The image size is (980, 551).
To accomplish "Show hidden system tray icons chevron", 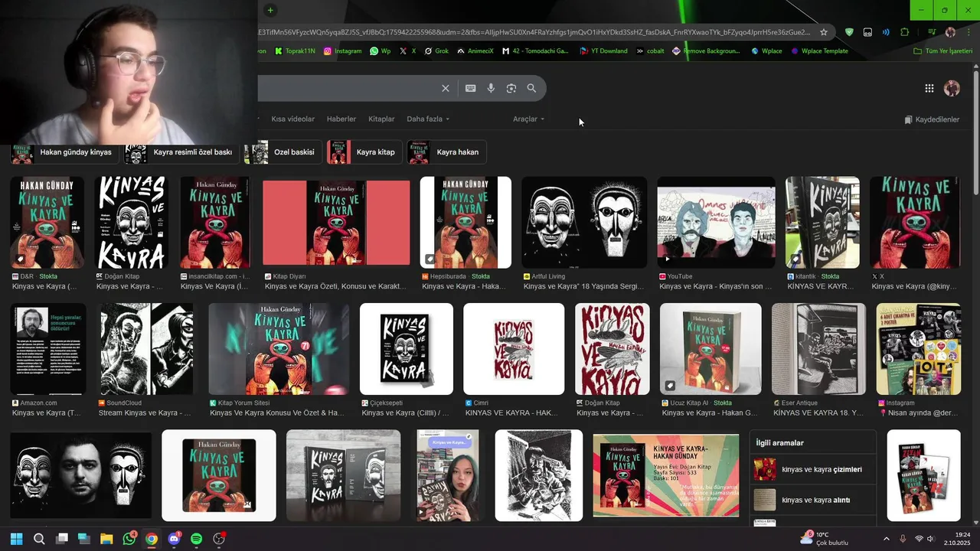I will (x=887, y=539).
